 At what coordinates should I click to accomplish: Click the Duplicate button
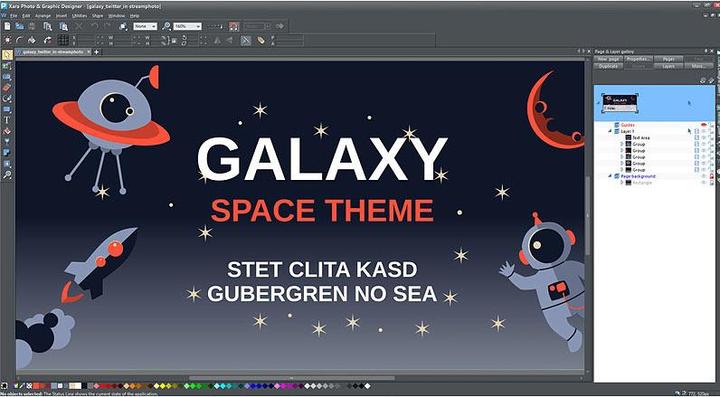608,66
